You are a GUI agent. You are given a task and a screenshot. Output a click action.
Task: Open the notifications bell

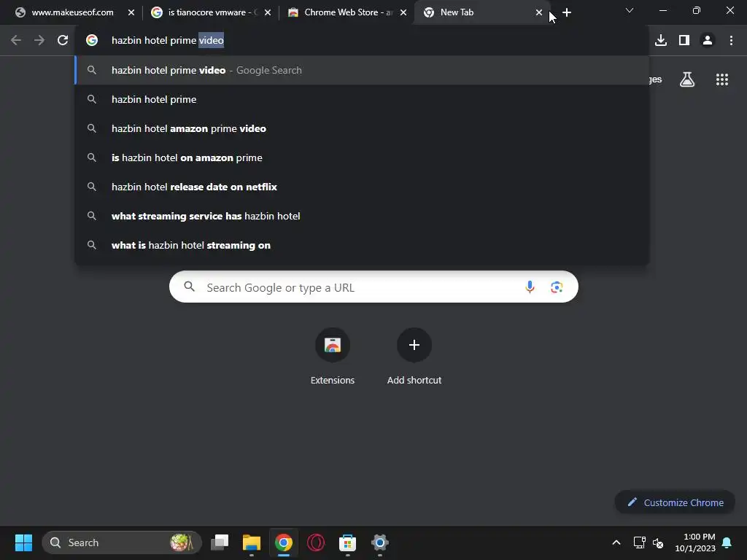point(727,542)
